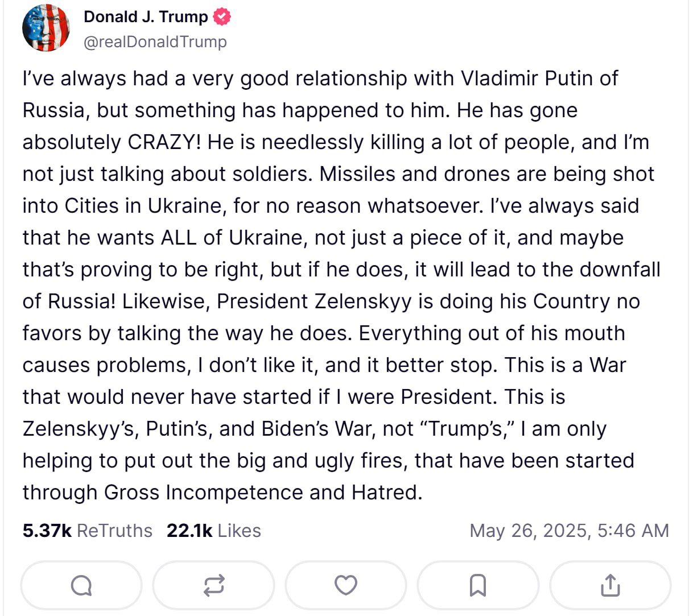View the ReTruths label list
Image resolution: width=693 pixels, height=616 pixels.
114,531
